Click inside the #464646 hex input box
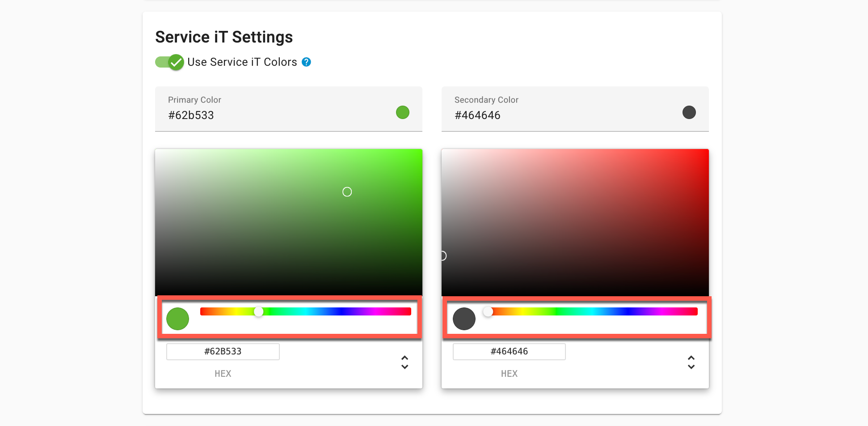This screenshot has height=426, width=868. (x=509, y=351)
